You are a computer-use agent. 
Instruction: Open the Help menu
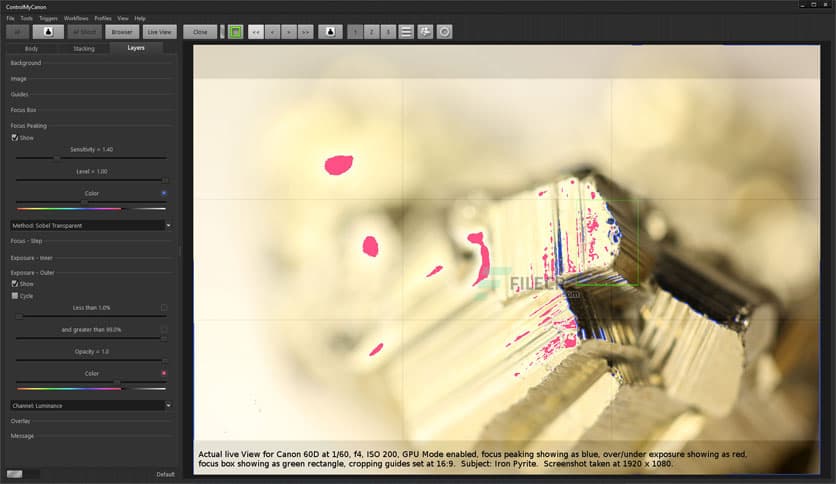140,18
